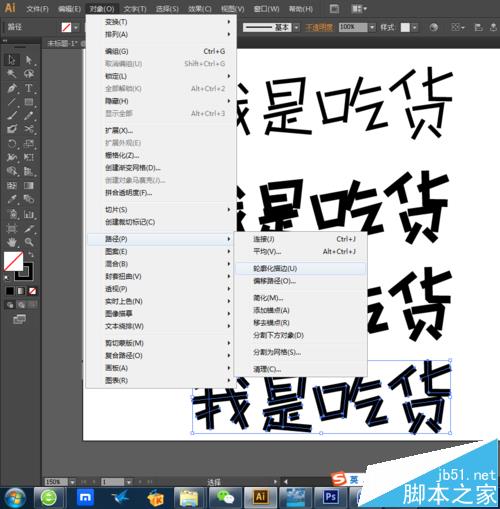Open artboard navigation number dropdown
This screenshot has height=509, width=500.
(129, 482)
